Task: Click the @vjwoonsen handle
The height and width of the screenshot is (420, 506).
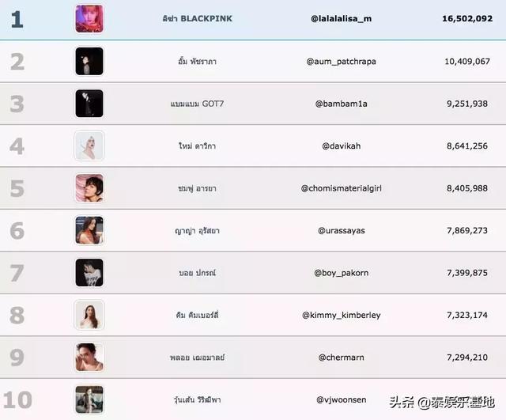Action: [341, 399]
